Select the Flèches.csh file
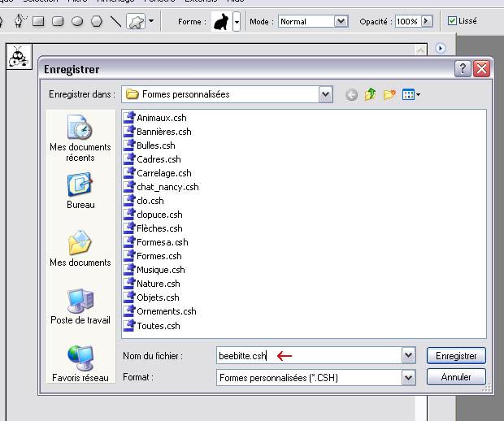504x421 pixels. tap(153, 228)
